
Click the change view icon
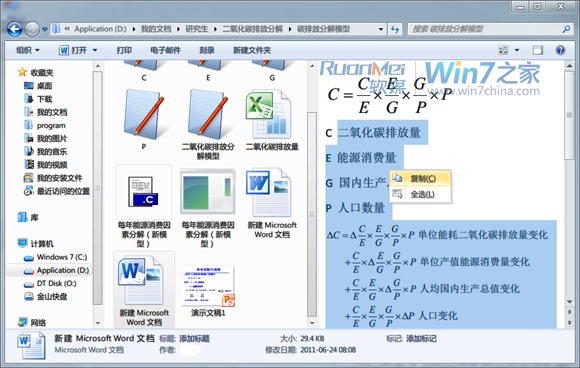pyautogui.click(x=503, y=50)
